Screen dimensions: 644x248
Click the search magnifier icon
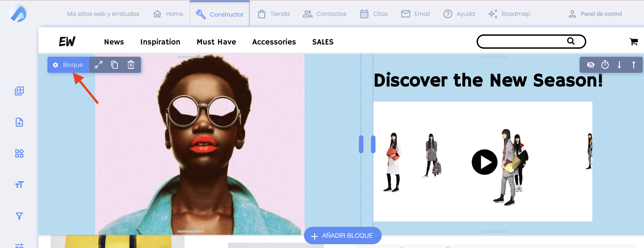[571, 41]
